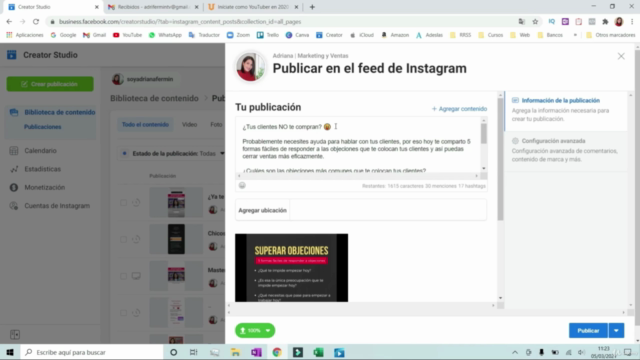The image size is (640, 360).
Task: Close the Publicar en Instagram dialog
Action: pyautogui.click(x=621, y=56)
